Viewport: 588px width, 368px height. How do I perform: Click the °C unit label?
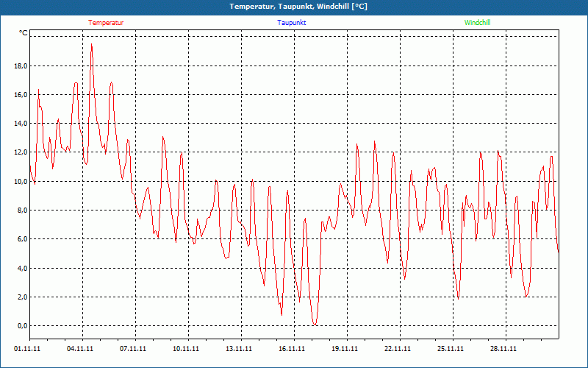[23, 33]
